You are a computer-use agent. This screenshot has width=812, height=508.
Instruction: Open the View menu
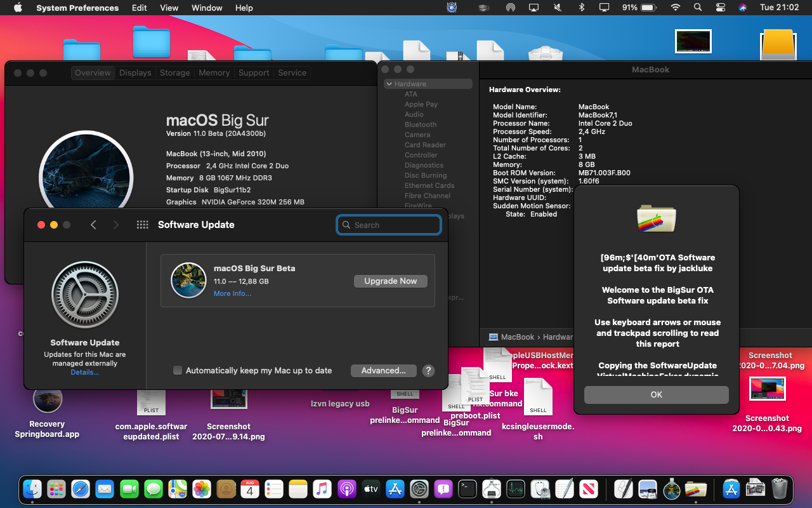169,8
